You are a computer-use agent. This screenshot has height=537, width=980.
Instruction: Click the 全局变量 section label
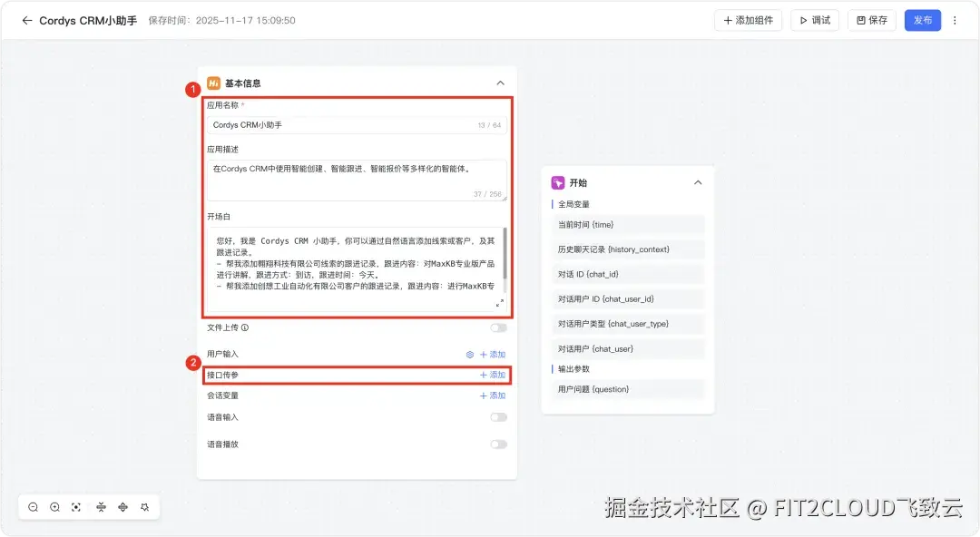[573, 204]
